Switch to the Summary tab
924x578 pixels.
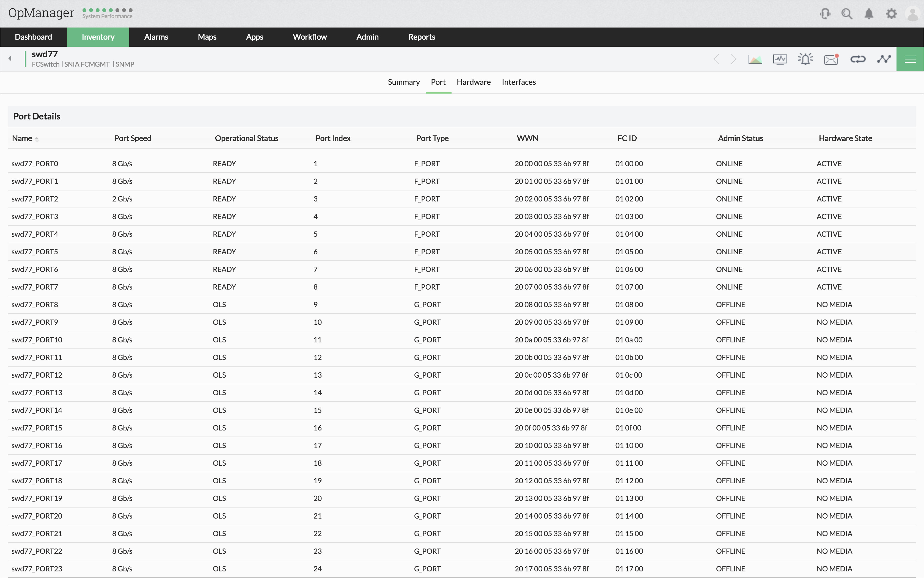click(x=404, y=82)
